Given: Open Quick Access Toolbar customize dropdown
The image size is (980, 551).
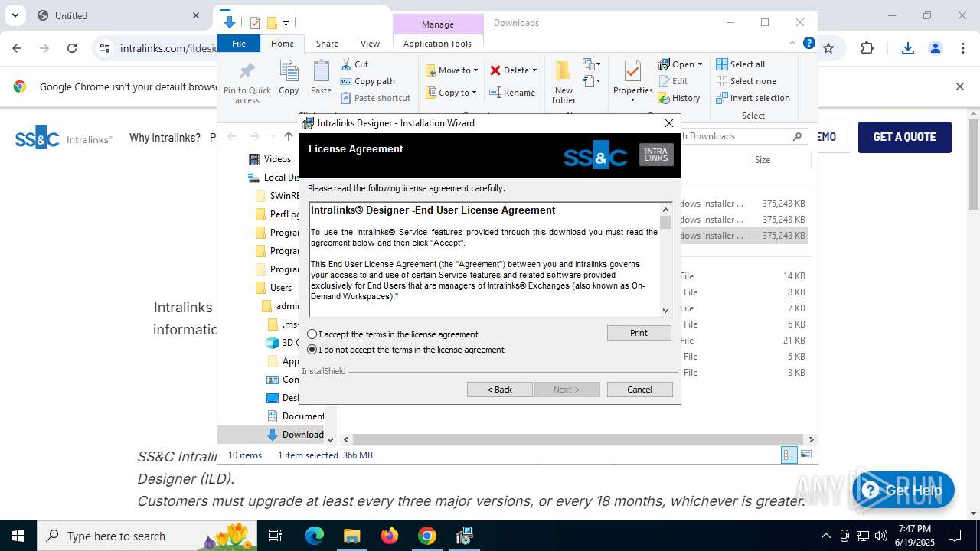Looking at the screenshot, I should 286,24.
